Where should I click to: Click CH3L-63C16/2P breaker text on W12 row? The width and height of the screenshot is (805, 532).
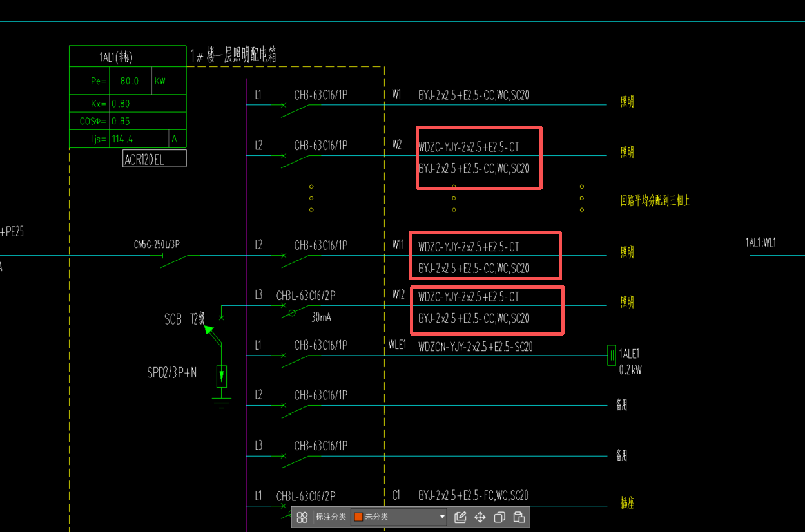306,296
